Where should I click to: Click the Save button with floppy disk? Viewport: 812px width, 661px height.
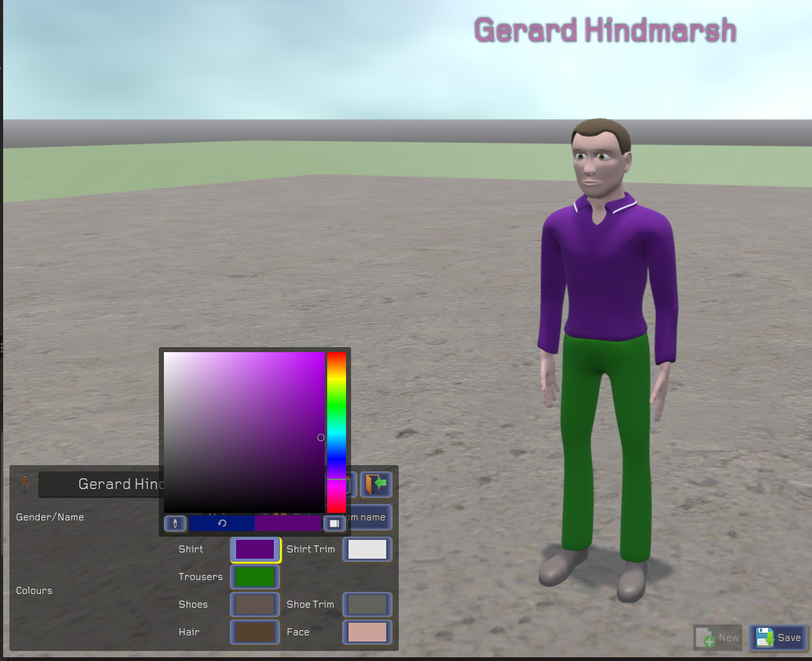(x=778, y=638)
